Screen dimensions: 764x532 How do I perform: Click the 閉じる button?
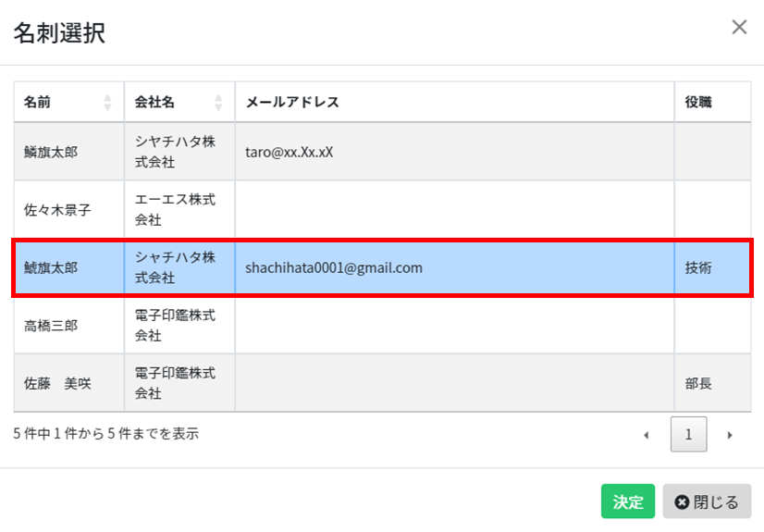pos(707,501)
